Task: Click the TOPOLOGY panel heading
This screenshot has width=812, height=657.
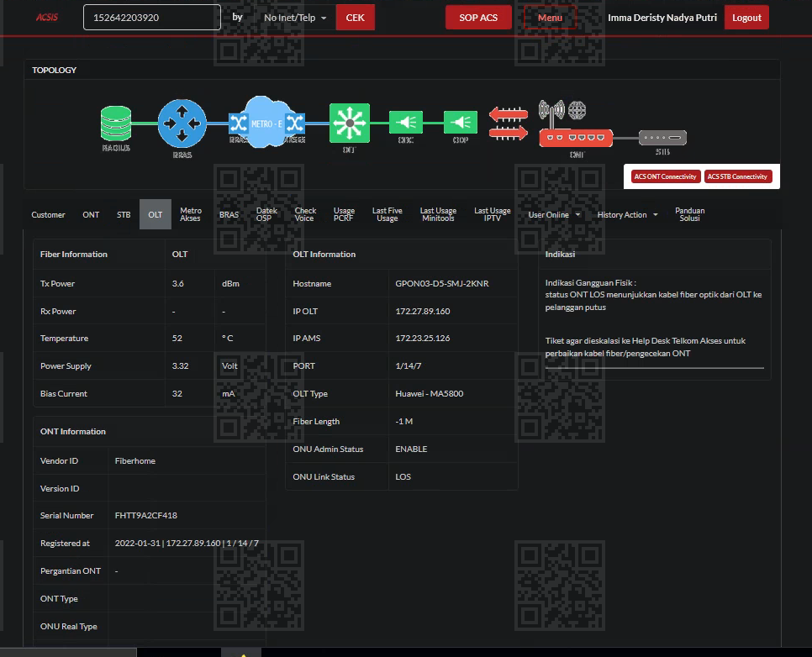Action: point(55,70)
